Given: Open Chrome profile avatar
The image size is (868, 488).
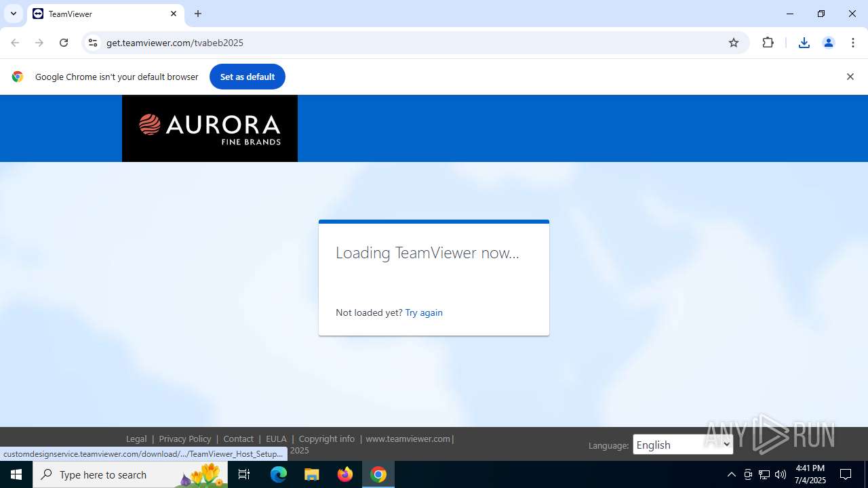Looking at the screenshot, I should [x=829, y=43].
